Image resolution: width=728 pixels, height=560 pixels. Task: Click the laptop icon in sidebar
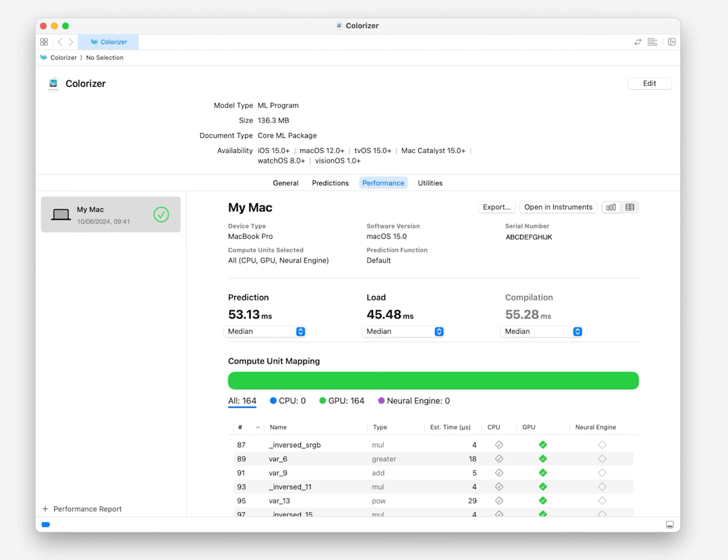(x=61, y=215)
